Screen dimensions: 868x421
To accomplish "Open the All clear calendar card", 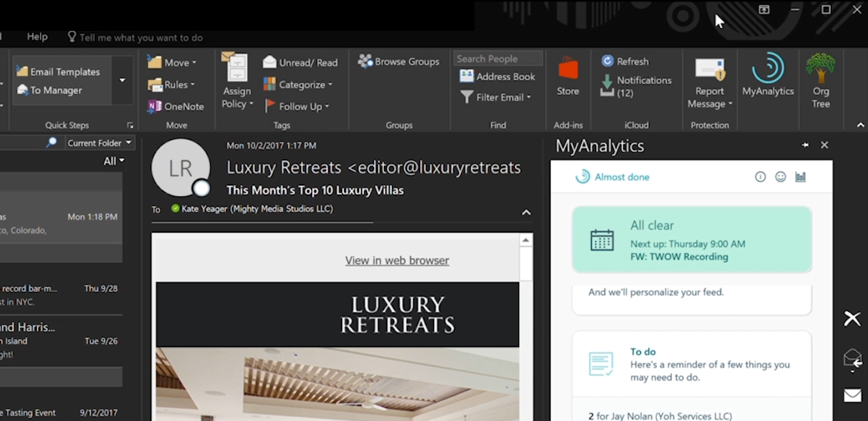I will pos(692,240).
